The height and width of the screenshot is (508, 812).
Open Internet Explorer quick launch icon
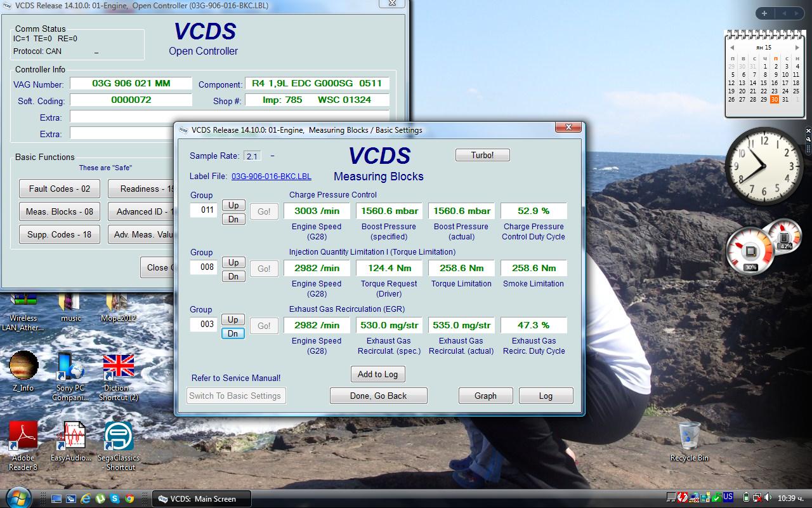coord(86,499)
